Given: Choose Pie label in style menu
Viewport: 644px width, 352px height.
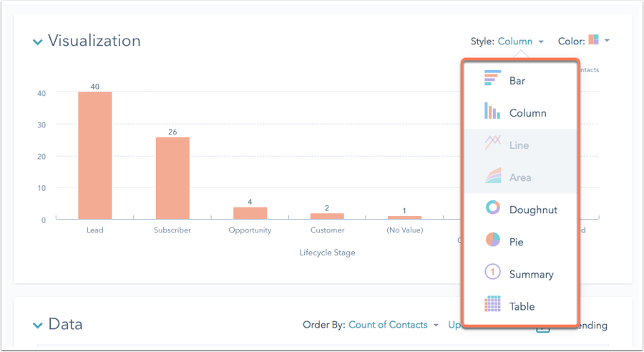Looking at the screenshot, I should pos(516,242).
